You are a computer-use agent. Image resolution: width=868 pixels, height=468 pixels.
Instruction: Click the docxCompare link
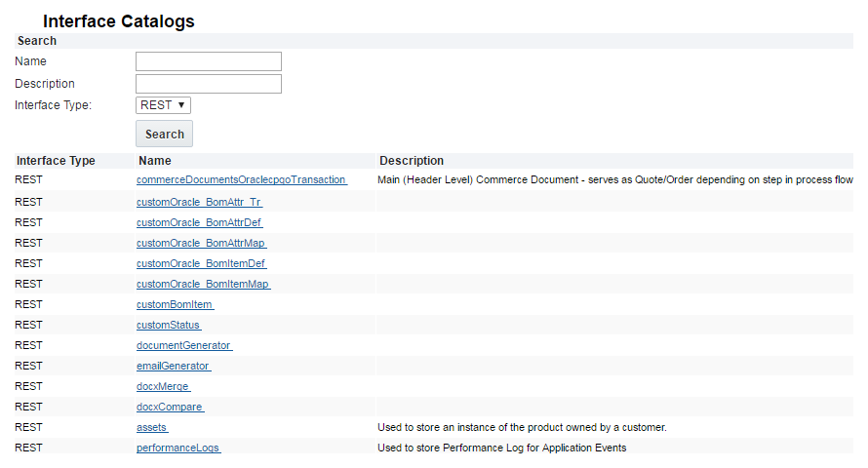(x=170, y=407)
